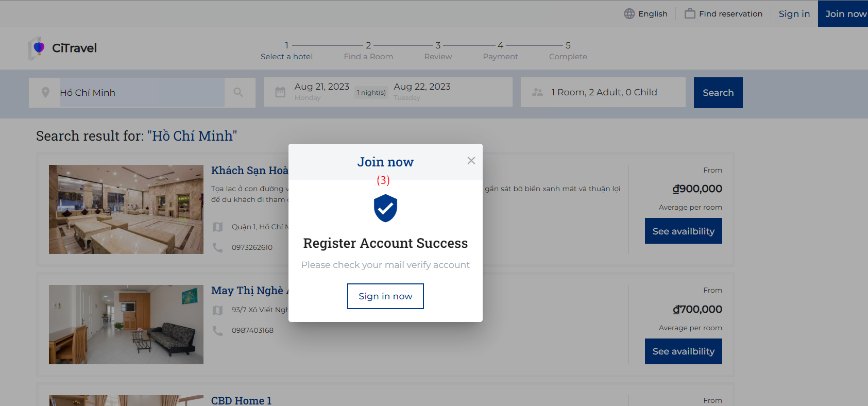Click the Register Account Success heading
Viewport: 868px width, 406px height.
pos(385,243)
